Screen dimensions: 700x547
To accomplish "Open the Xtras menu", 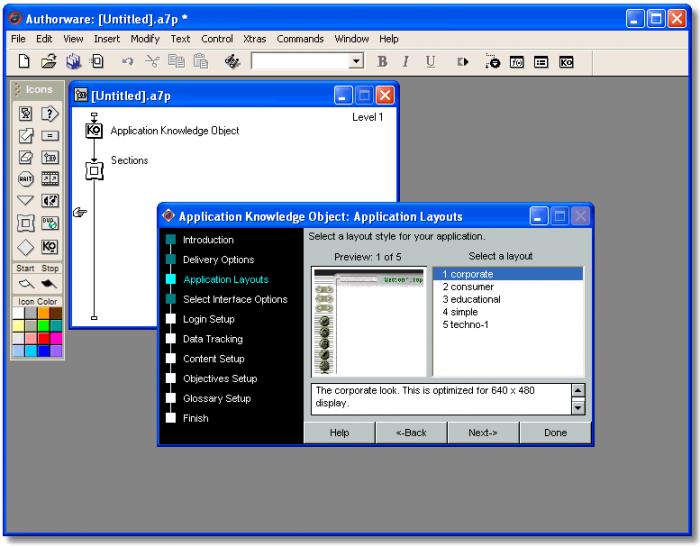I will pyautogui.click(x=254, y=39).
